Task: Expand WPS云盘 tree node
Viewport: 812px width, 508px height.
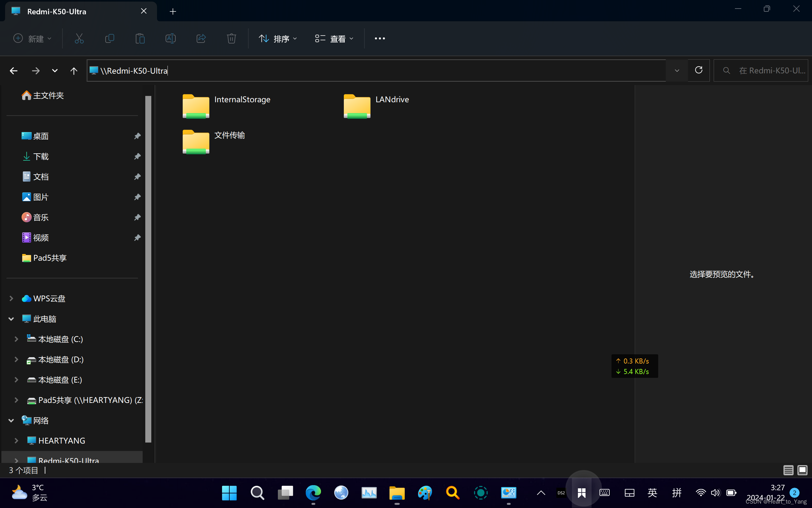Action: point(11,298)
